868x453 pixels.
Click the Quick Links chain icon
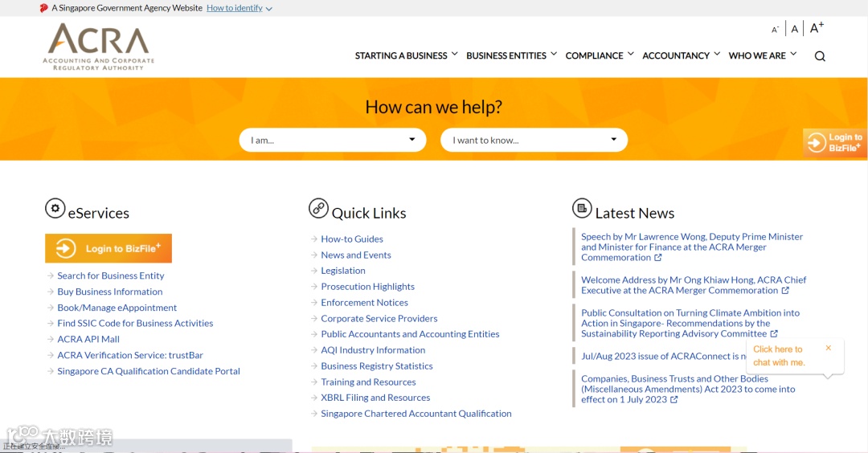click(x=318, y=208)
